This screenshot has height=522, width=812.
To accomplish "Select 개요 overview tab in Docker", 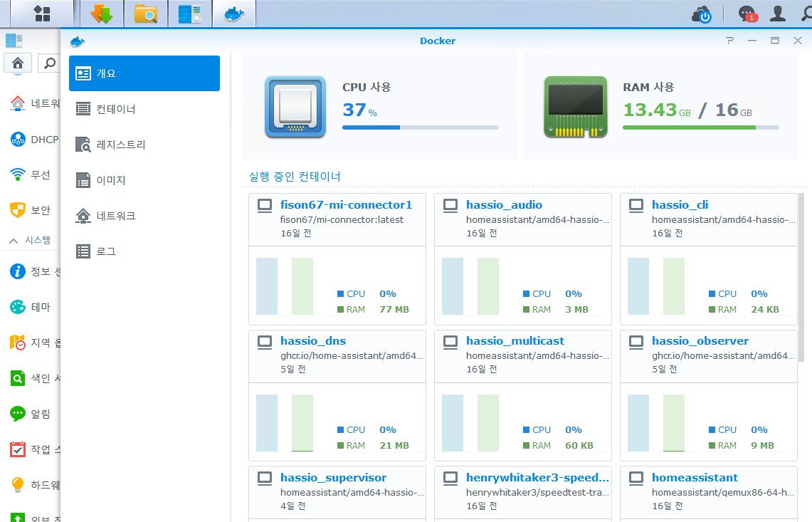I will (144, 73).
